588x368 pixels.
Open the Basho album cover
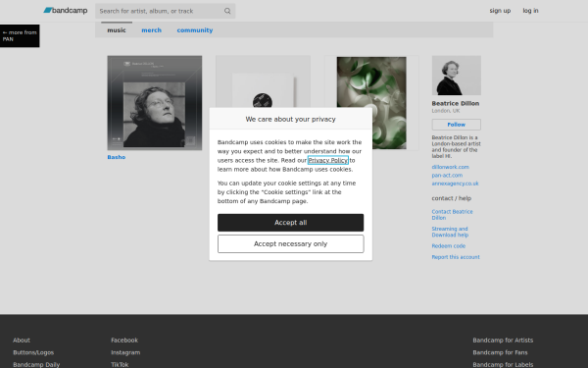(x=155, y=103)
